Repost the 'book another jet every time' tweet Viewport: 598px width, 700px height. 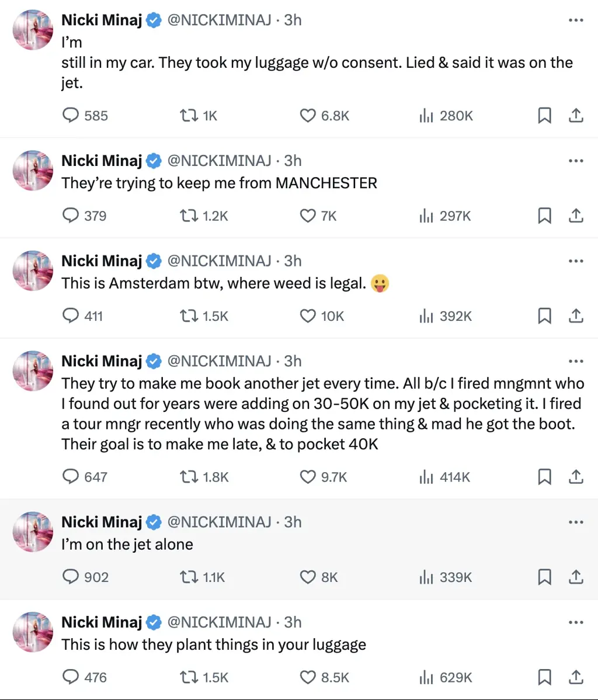click(188, 477)
